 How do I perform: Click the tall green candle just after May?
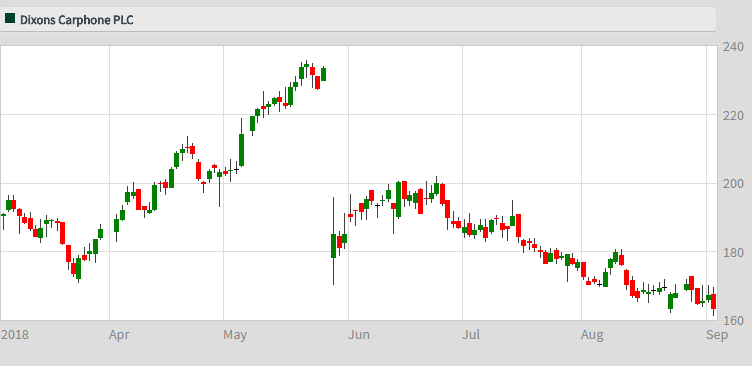point(241,150)
